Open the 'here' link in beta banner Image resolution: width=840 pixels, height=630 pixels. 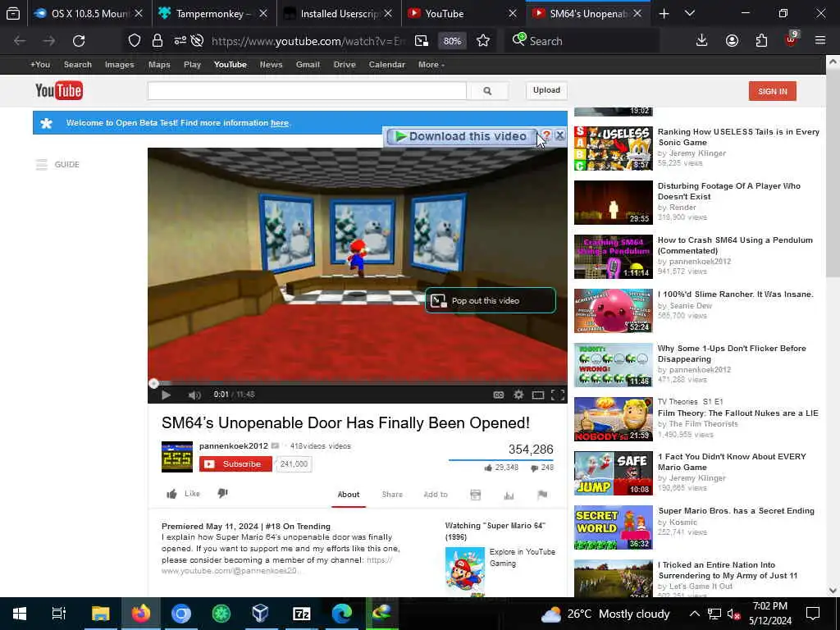tap(279, 123)
